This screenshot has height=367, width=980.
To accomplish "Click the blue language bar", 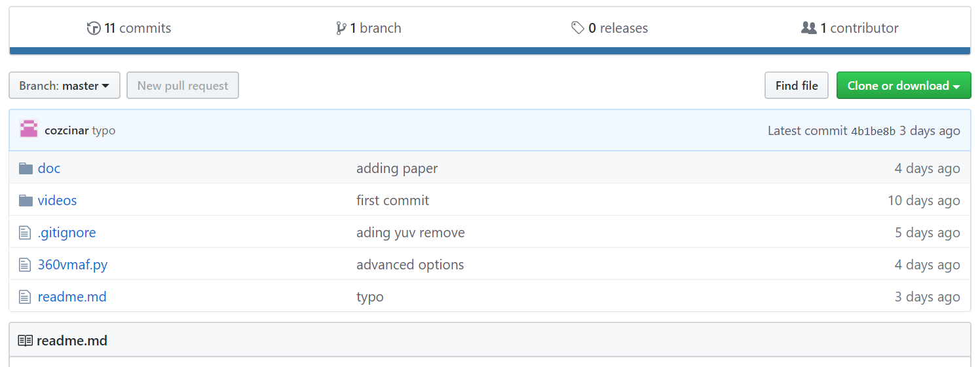I will [x=490, y=50].
